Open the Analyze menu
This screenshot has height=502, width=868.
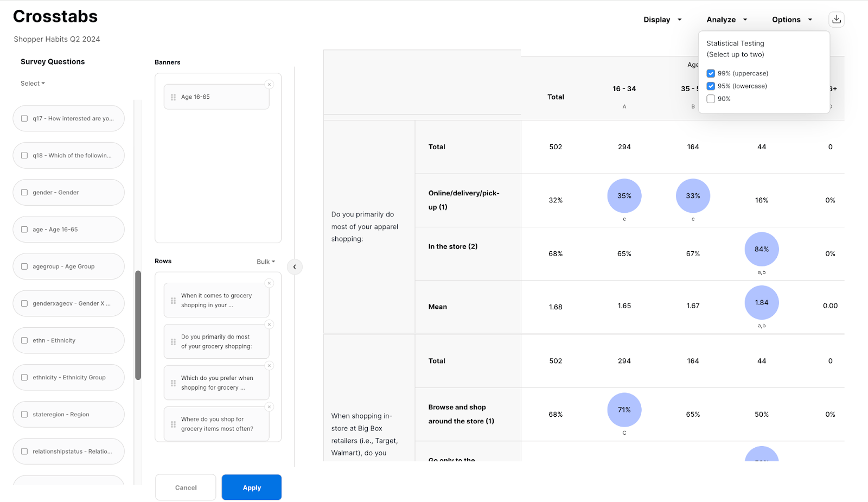(726, 20)
